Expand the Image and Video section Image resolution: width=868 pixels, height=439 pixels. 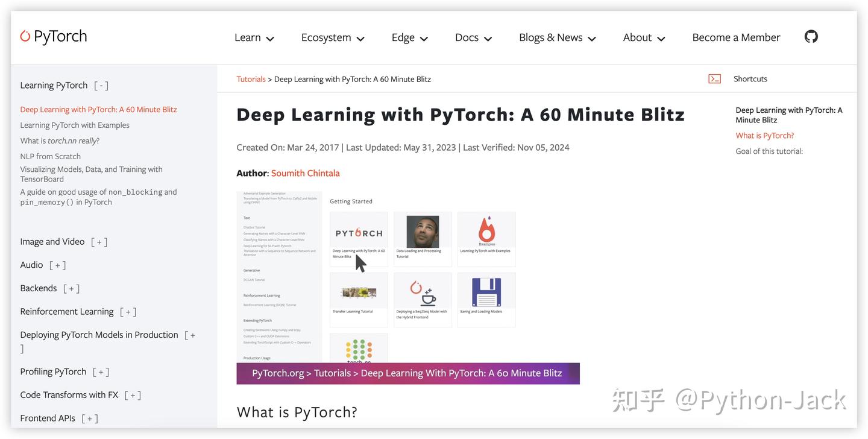tap(99, 241)
